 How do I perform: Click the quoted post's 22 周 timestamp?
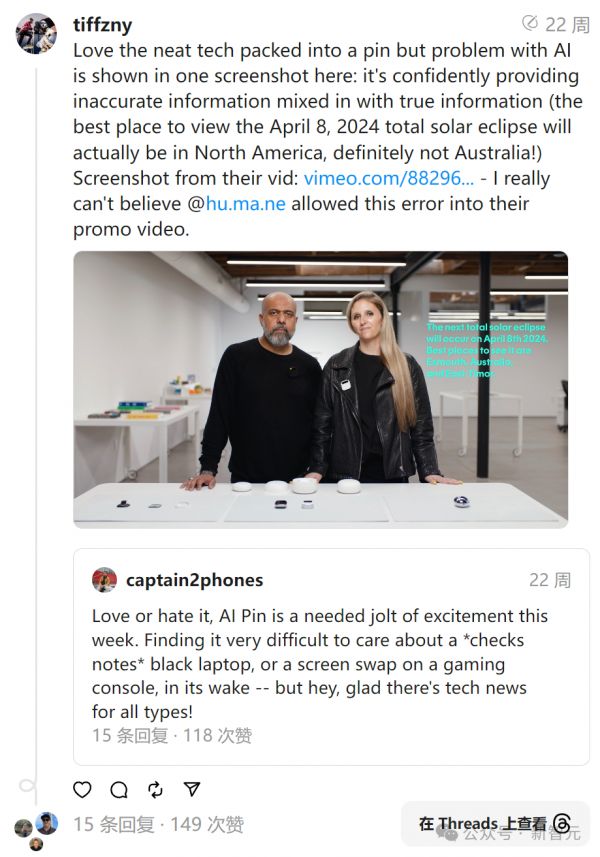[x=550, y=580]
